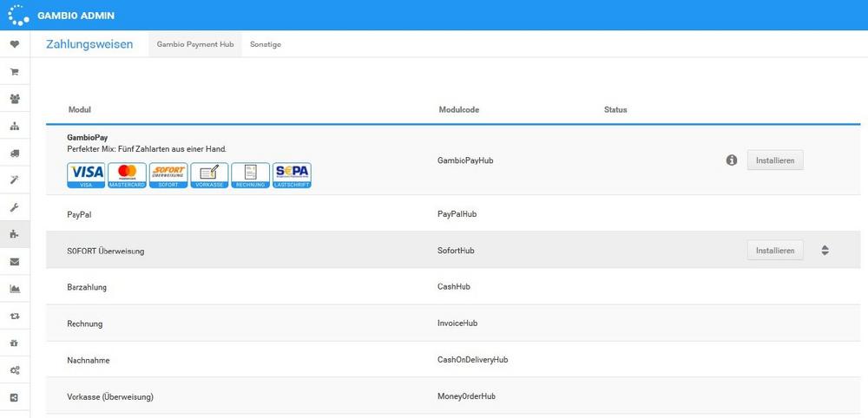Click the GambioPayHub module code
Image resolution: width=868 pixels, height=418 pixels.
pyautogui.click(x=465, y=160)
